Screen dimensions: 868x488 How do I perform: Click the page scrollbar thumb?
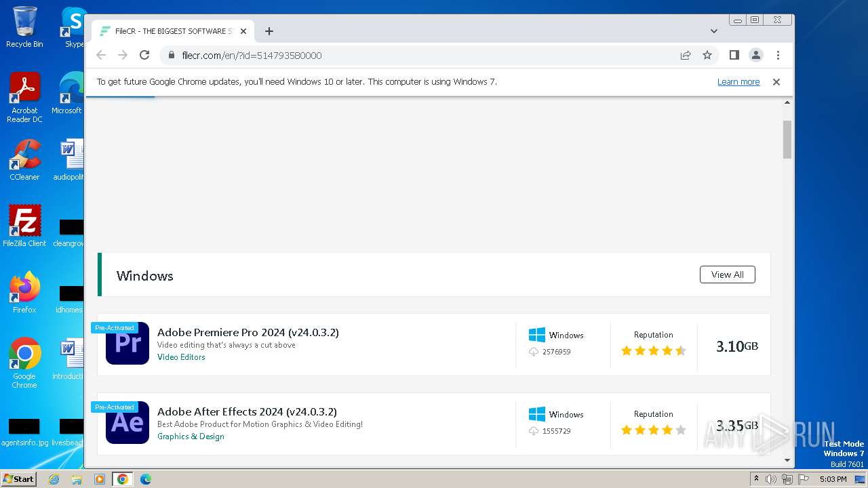[787, 140]
